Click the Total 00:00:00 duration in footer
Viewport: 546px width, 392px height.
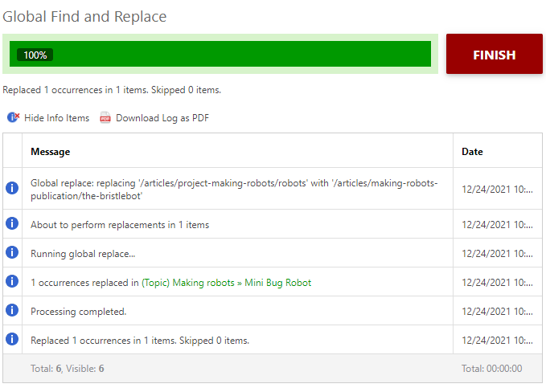(x=492, y=369)
